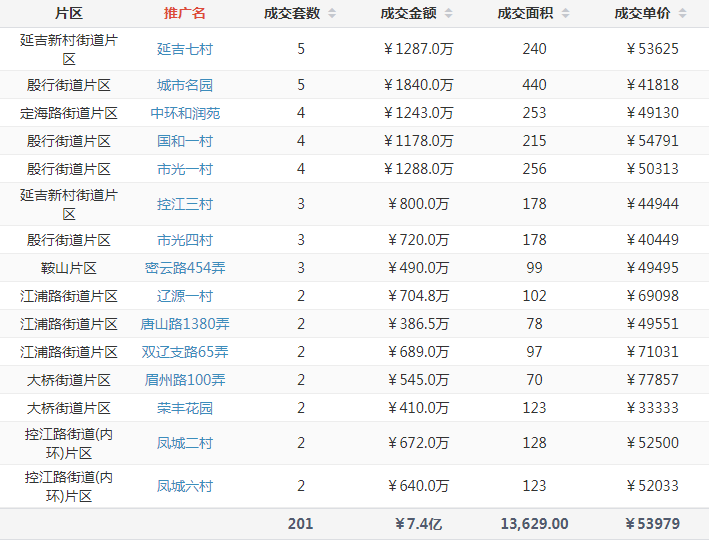Select the amount ￥1840.0万

(418, 85)
